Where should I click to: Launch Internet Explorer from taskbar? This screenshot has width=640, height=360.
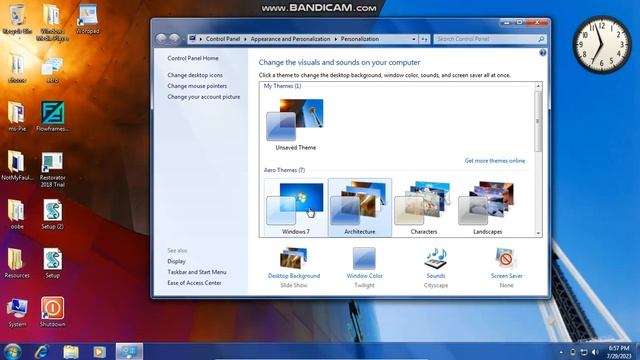coord(42,351)
